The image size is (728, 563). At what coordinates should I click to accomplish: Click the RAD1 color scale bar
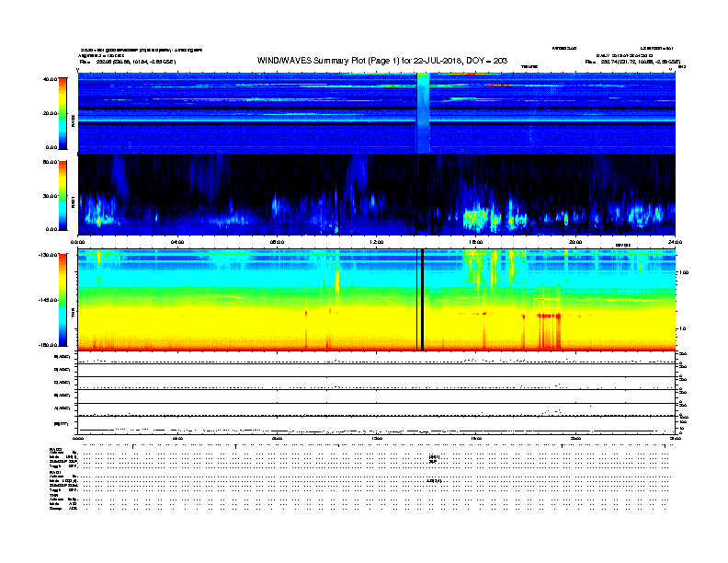click(63, 195)
